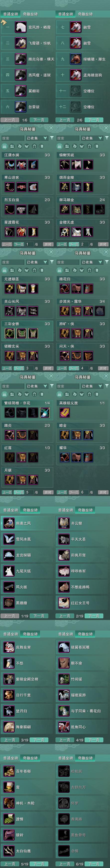The image size is (110, 868).
Task: Click the 绿螭骢·潮生 horse portrait
Action: (x=76, y=59)
